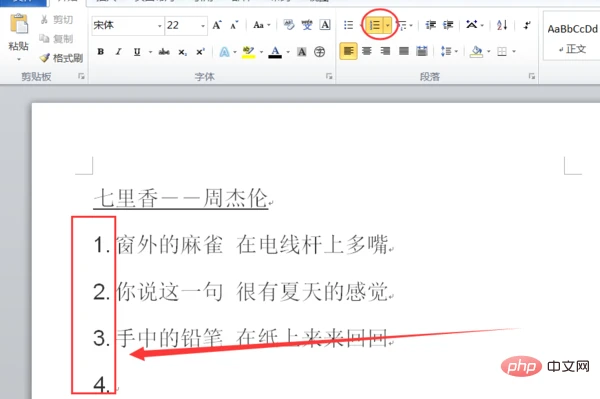This screenshot has width=600, height=399.
Task: Toggle subscript formatting
Action: (182, 52)
